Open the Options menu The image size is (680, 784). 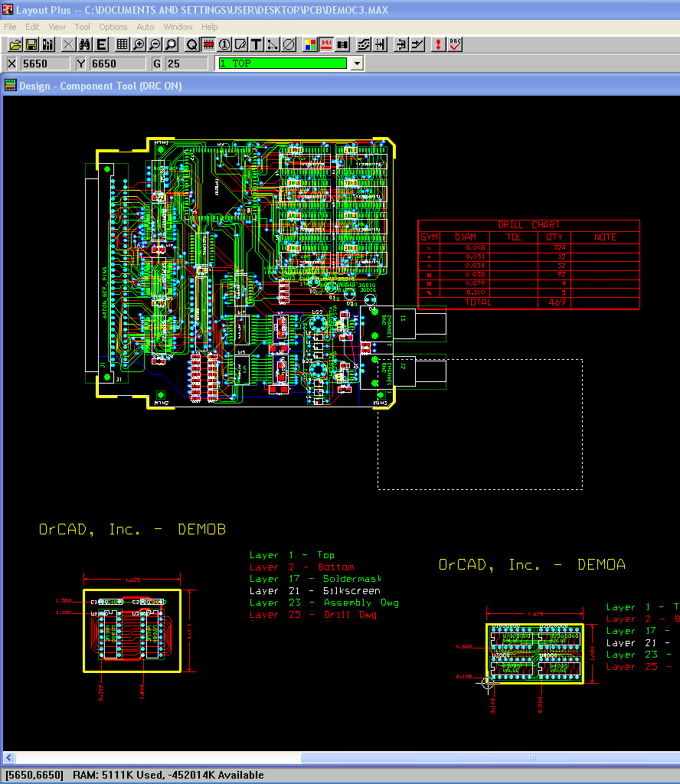coord(113,27)
